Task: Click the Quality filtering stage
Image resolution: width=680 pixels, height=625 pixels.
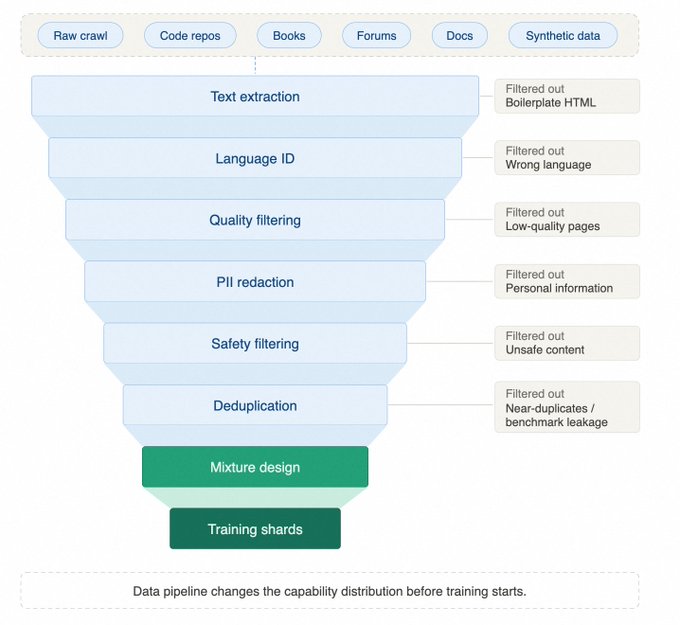Action: pyautogui.click(x=255, y=220)
